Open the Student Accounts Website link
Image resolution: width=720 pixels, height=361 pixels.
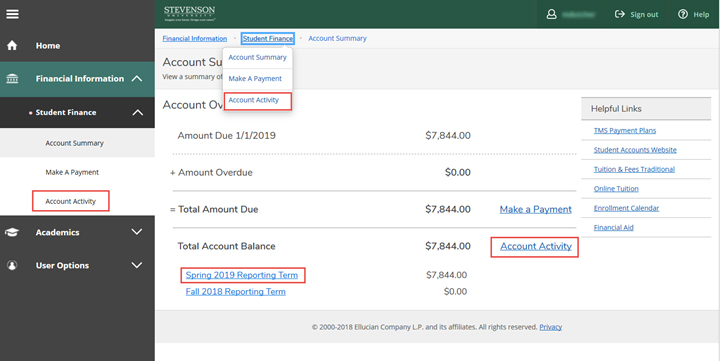635,150
